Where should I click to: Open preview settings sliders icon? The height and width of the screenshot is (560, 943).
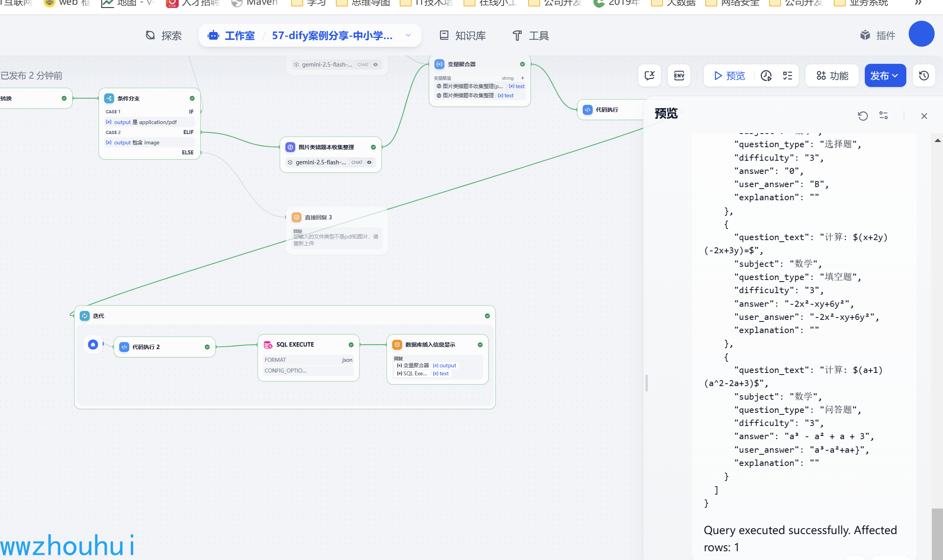[884, 116]
